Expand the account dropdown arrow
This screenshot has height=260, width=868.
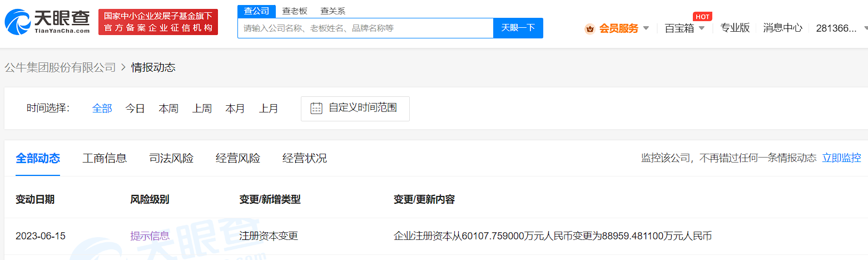(866, 28)
